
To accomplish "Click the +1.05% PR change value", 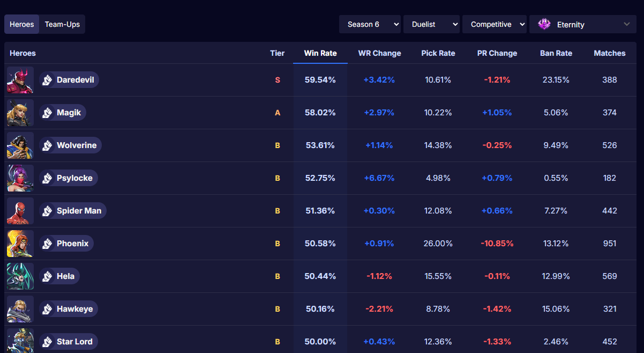I will coord(497,113).
